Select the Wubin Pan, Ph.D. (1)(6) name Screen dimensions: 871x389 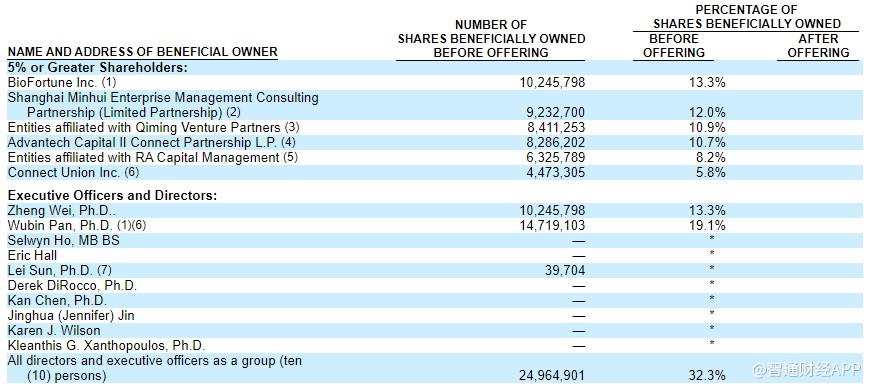77,226
